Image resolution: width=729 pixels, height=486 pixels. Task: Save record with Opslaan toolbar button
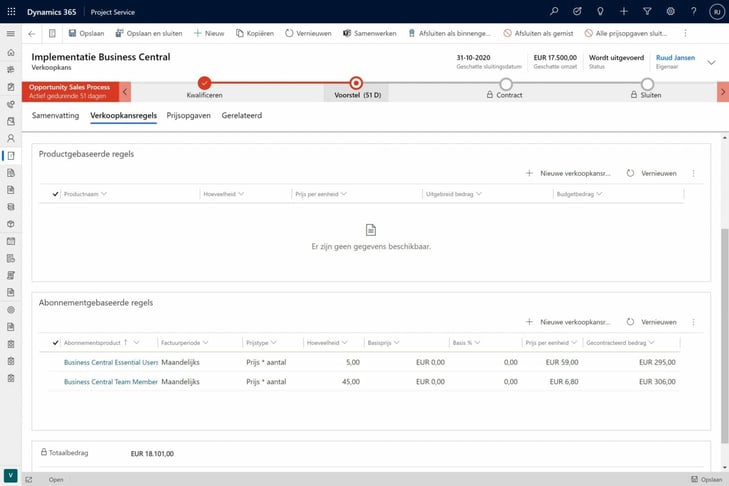[x=86, y=33]
